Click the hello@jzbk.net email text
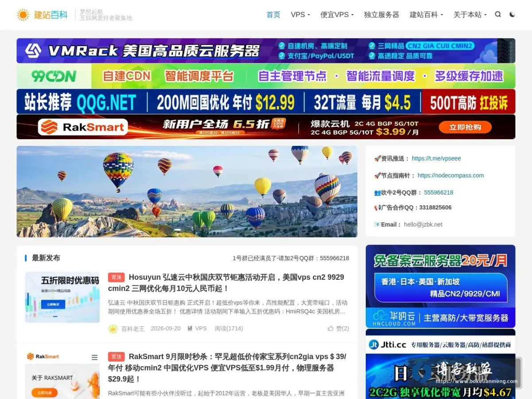532x399 pixels. tap(423, 224)
